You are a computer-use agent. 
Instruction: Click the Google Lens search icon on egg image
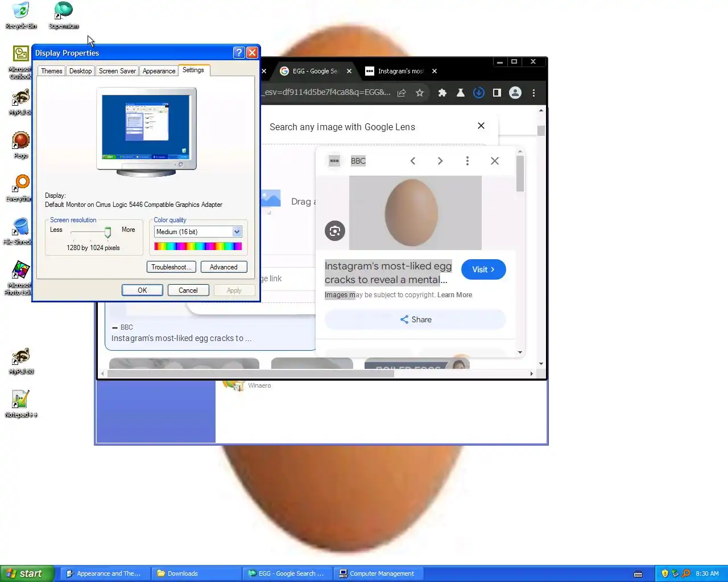pos(335,231)
